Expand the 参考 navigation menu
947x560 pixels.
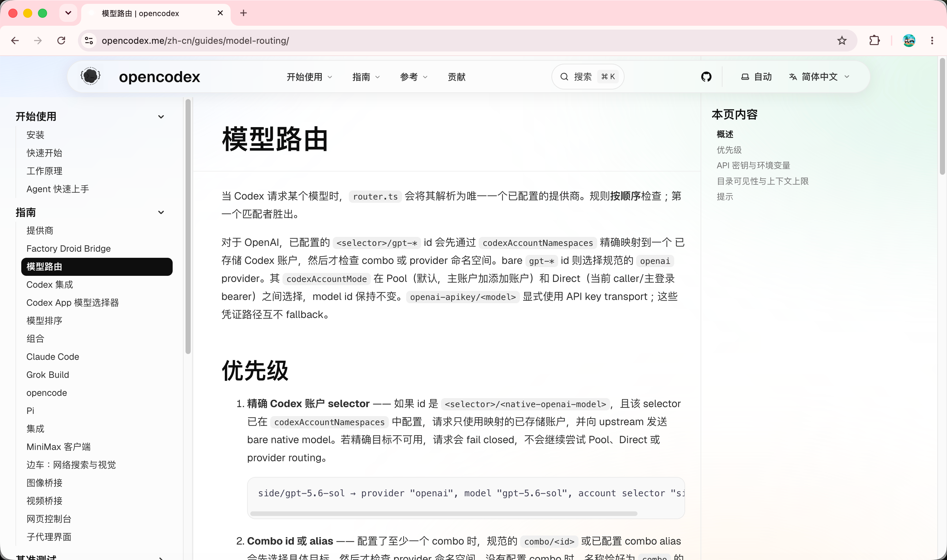[414, 77]
